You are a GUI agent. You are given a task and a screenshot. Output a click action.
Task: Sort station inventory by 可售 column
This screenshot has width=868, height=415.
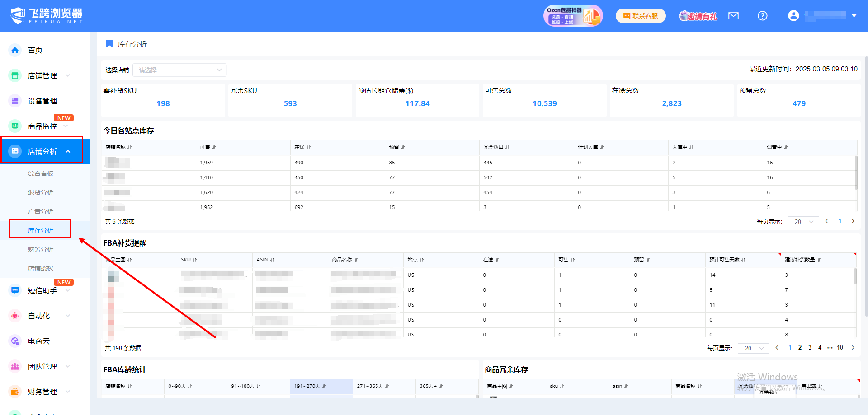coord(214,148)
